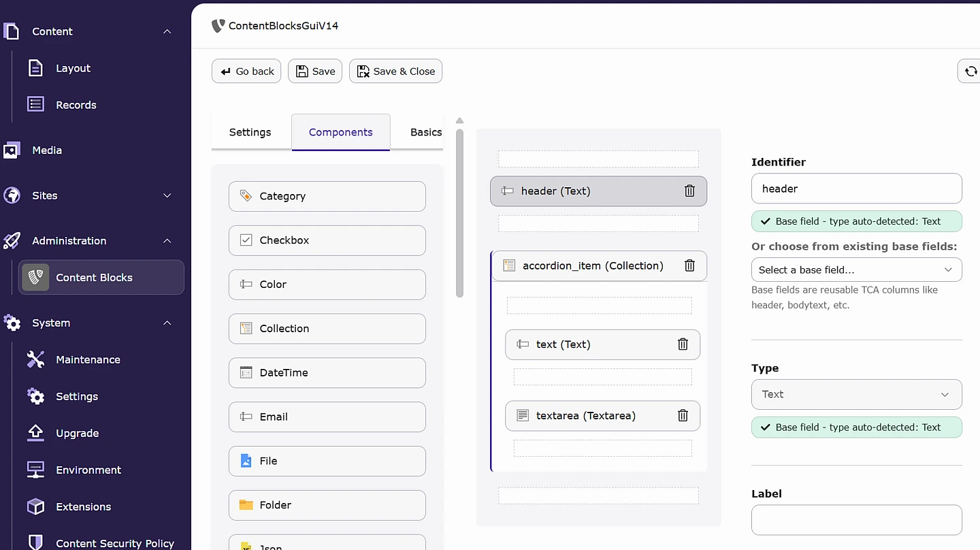Click the DateTime calendar icon
Image resolution: width=980 pixels, height=550 pixels.
click(246, 372)
